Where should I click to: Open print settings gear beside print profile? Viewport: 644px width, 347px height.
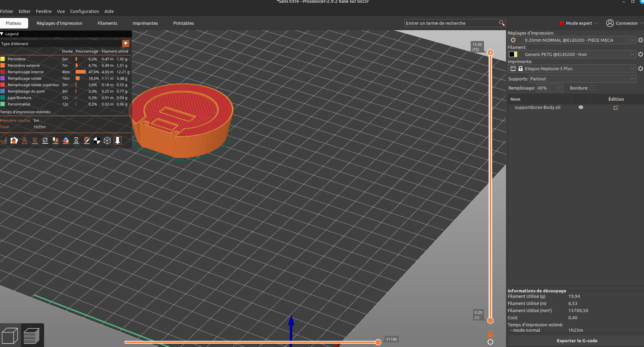click(640, 40)
